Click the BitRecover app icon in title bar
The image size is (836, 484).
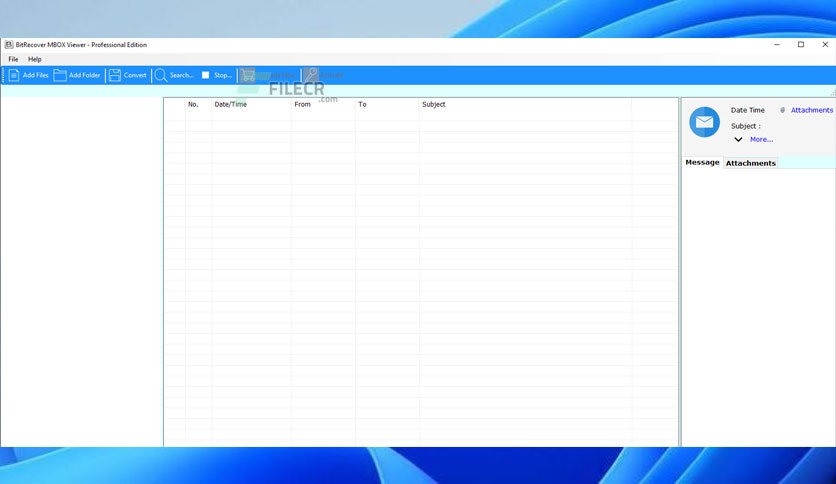[x=9, y=45]
